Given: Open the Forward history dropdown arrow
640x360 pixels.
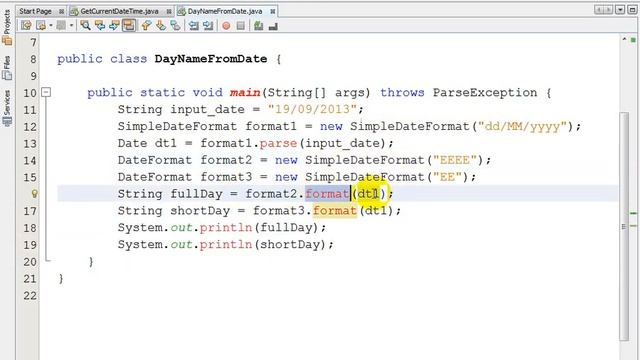Looking at the screenshot, I should click(71, 26).
